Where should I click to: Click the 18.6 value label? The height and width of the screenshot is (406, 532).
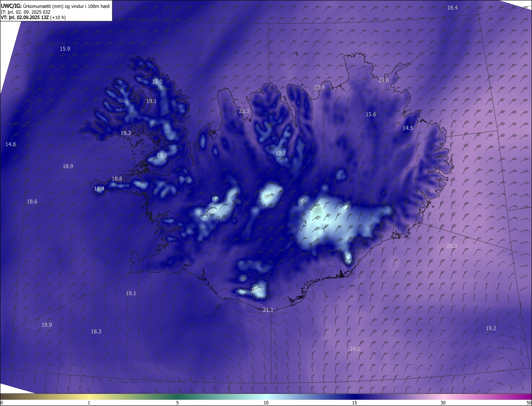[32, 201]
